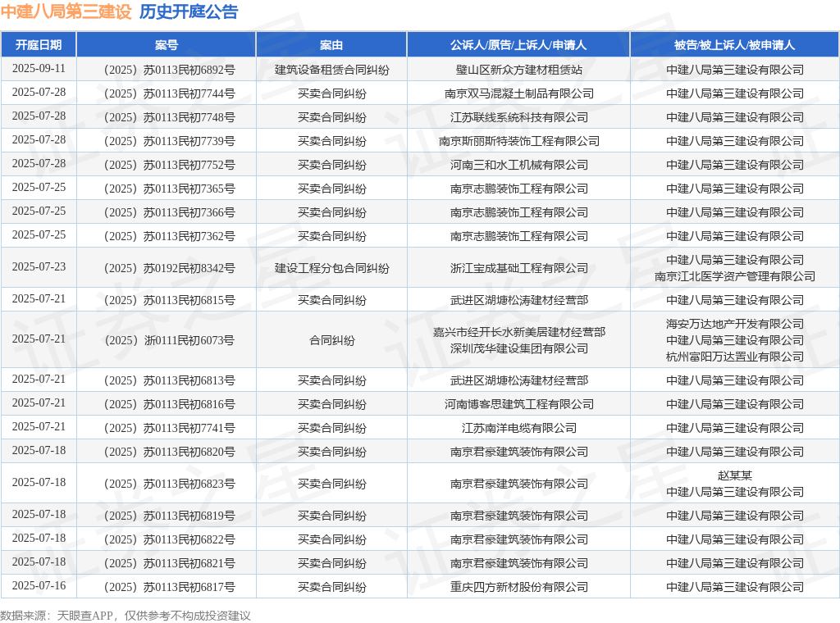Select case number 苏0113民初7366号
The image size is (840, 623).
pyautogui.click(x=169, y=212)
